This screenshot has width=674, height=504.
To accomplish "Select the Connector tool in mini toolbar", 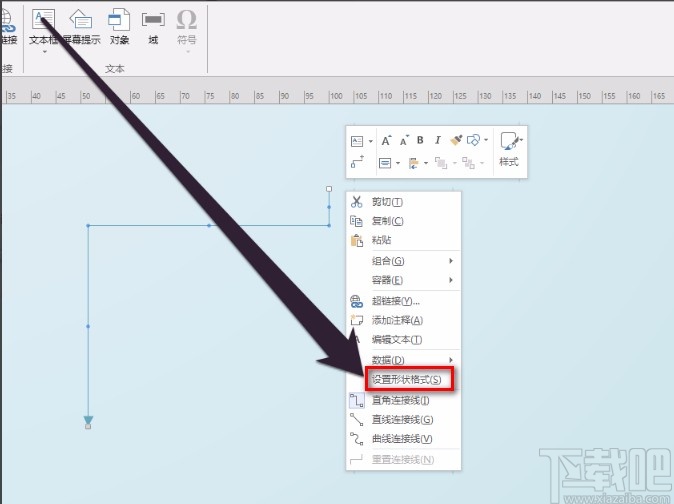I will 358,162.
